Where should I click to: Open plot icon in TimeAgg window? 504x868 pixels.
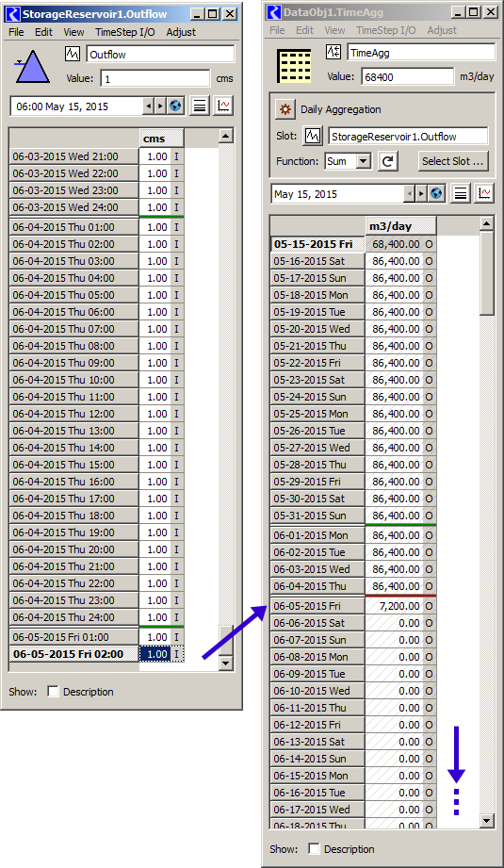[484, 194]
